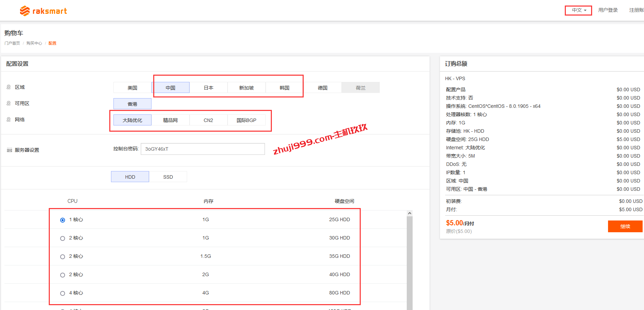Switch to SSD storage type

point(168,177)
